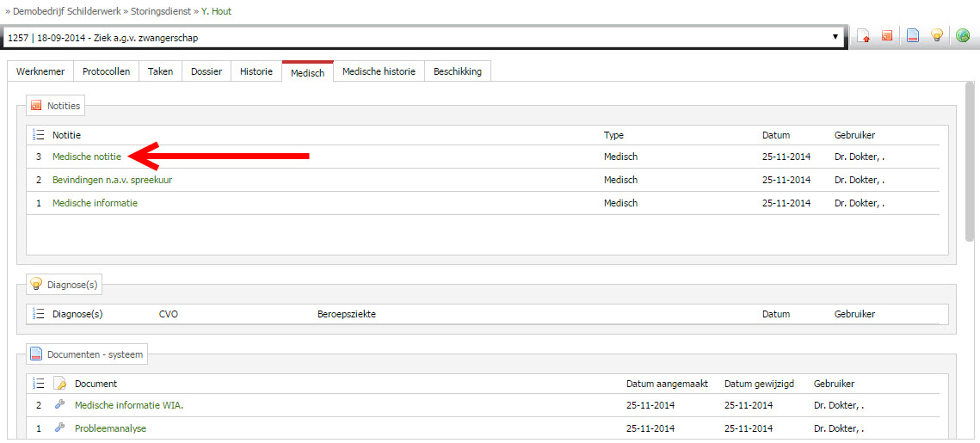980x443 pixels.
Task: Go to the Beschikking tab
Action: pyautogui.click(x=457, y=71)
